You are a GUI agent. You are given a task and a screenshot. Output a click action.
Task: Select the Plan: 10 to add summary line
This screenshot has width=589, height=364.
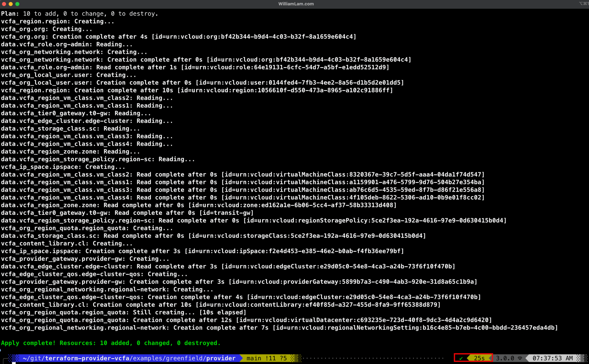(80, 14)
